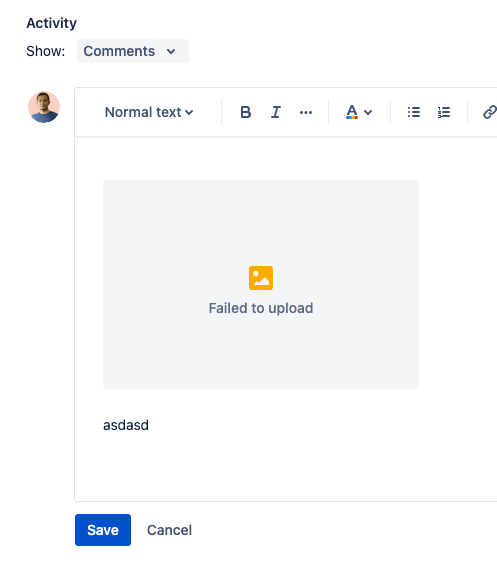
Task: Open the Normal text style dropdown
Action: click(149, 112)
